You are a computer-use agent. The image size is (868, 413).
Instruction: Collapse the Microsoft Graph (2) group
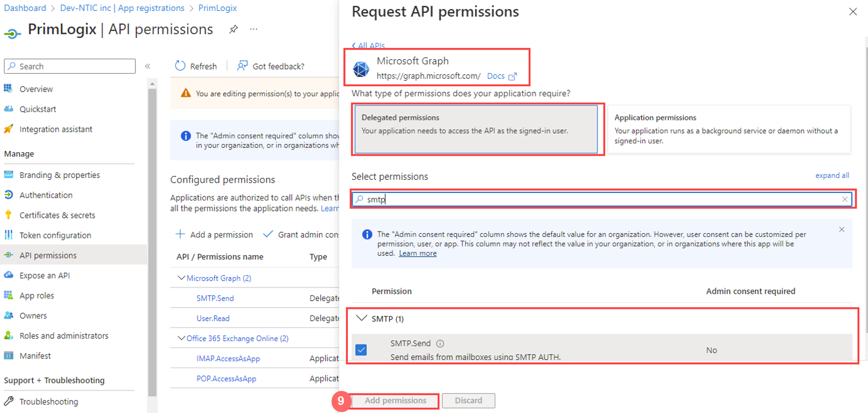(x=183, y=278)
